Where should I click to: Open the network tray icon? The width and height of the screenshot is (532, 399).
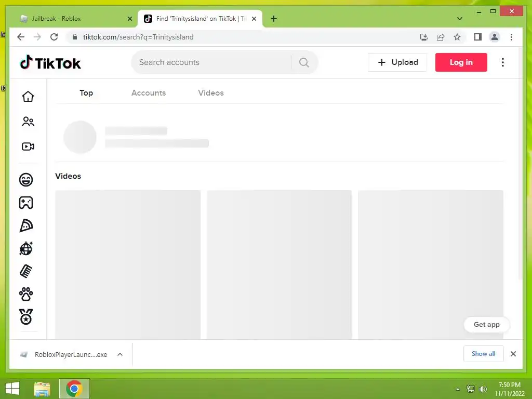coord(471,389)
